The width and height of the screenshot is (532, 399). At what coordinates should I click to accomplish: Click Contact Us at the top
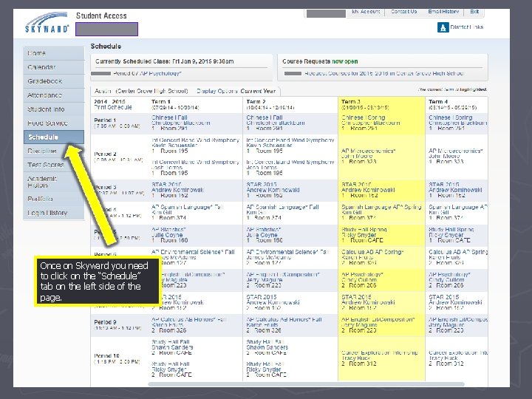click(403, 12)
